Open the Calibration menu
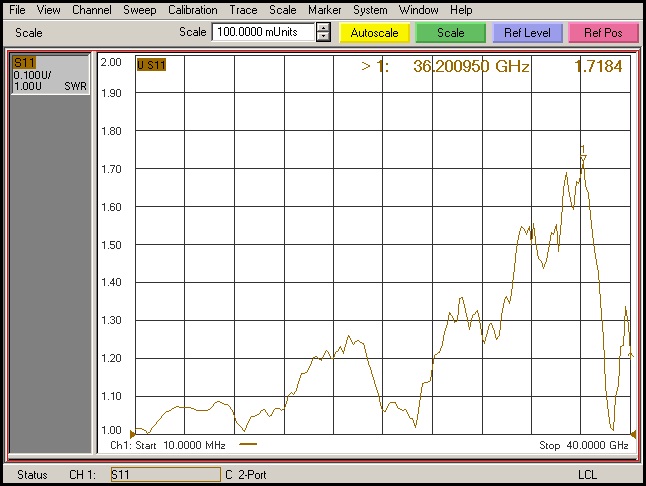 pos(192,10)
